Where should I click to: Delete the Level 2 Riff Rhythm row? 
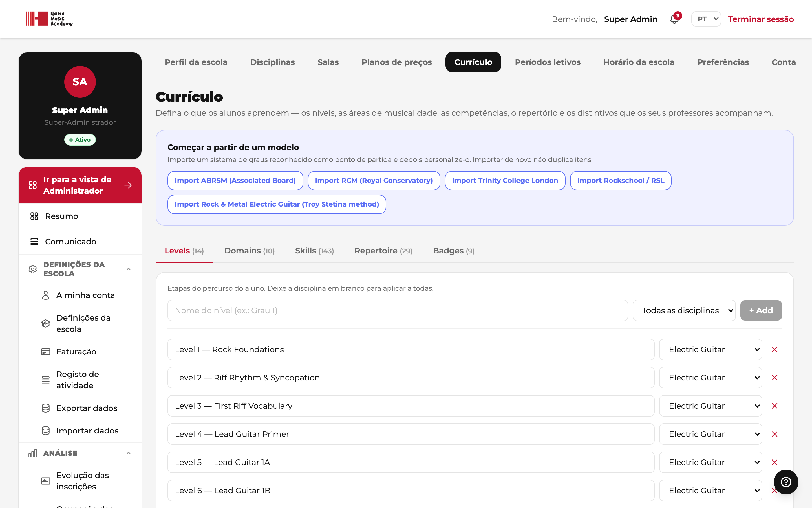[775, 378]
